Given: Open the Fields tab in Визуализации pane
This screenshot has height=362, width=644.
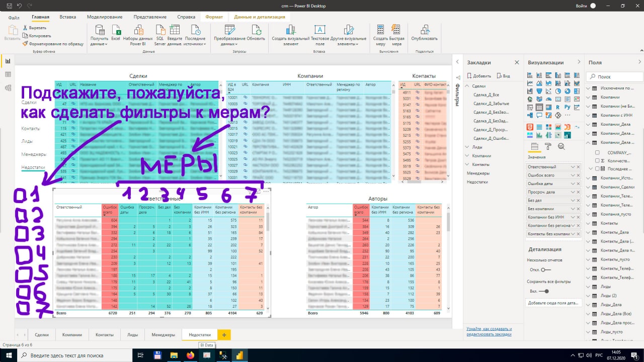Looking at the screenshot, I should click(x=534, y=147).
